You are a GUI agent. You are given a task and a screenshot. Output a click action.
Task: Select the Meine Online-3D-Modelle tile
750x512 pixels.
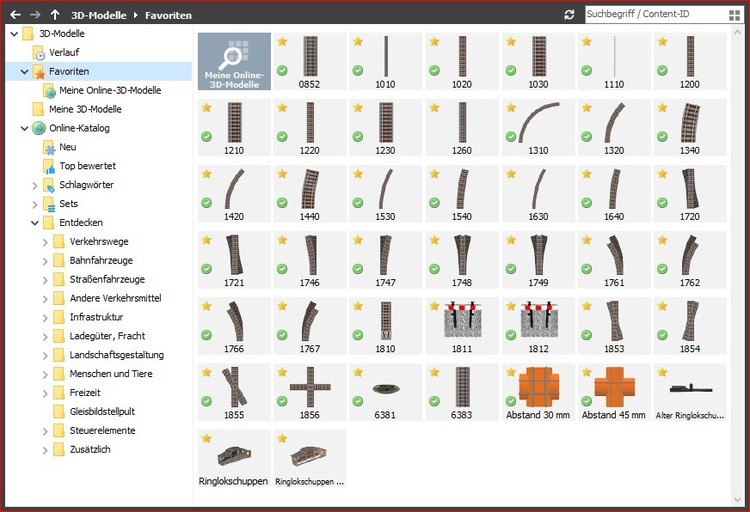(x=234, y=62)
